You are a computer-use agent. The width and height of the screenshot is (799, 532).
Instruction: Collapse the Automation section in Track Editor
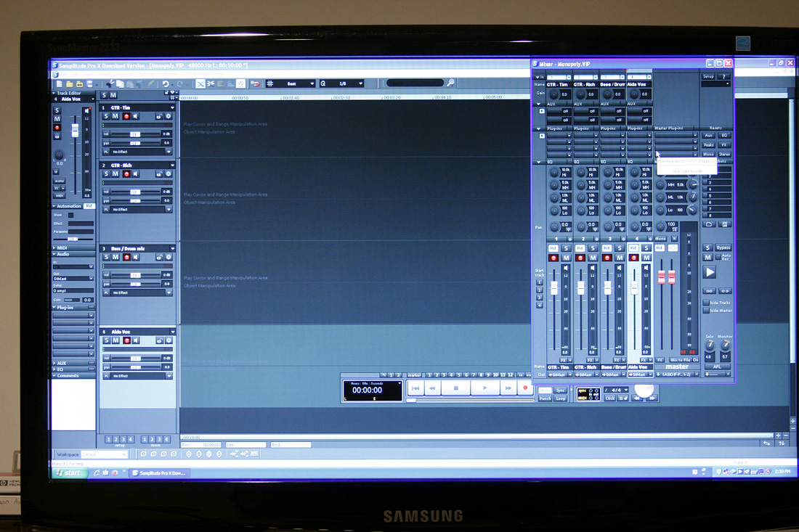coord(54,206)
